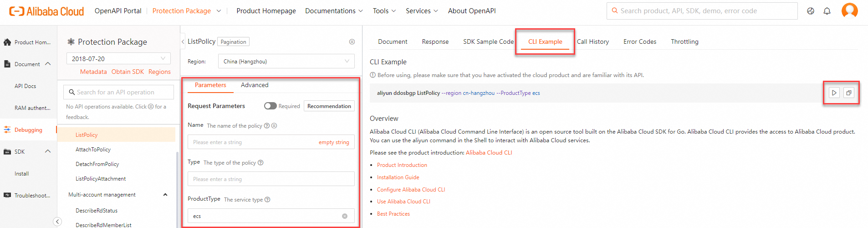
Task: Clear the ProductType field value
Action: tap(345, 216)
